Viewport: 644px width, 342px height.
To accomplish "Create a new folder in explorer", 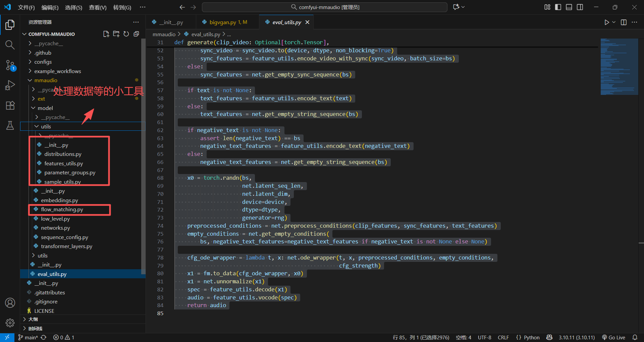I will click(116, 34).
